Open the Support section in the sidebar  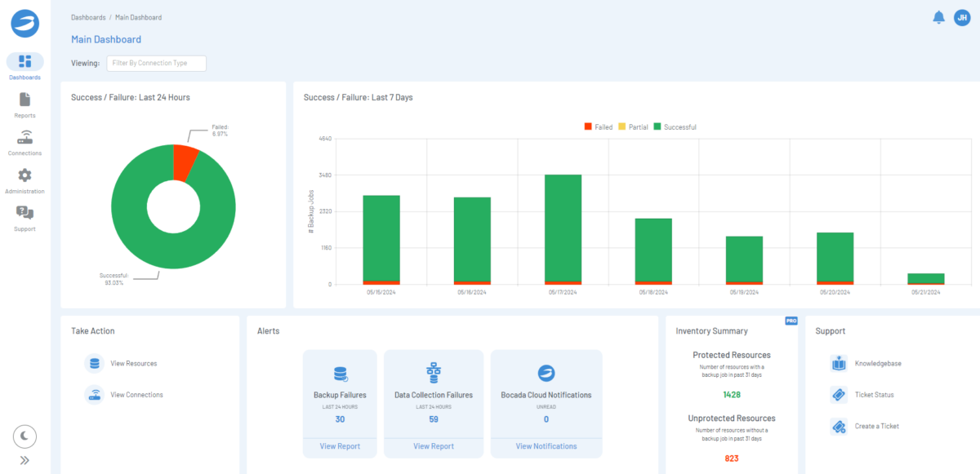click(x=24, y=218)
